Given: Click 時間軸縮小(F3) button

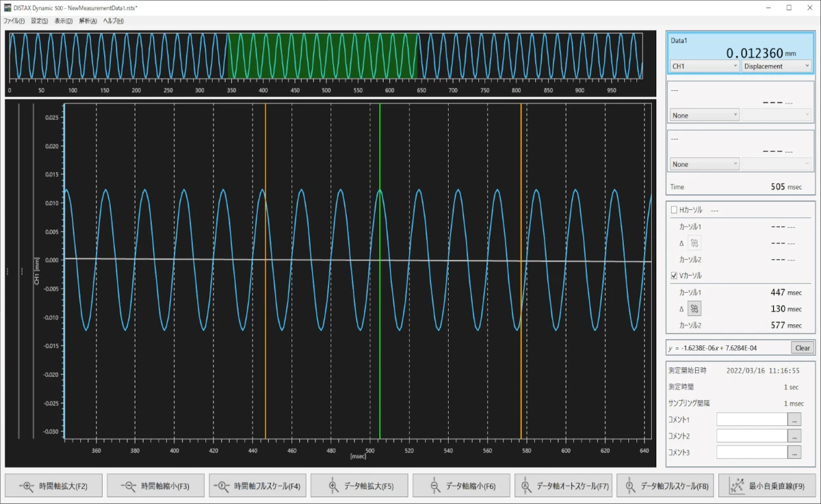Looking at the screenshot, I should (x=156, y=486).
